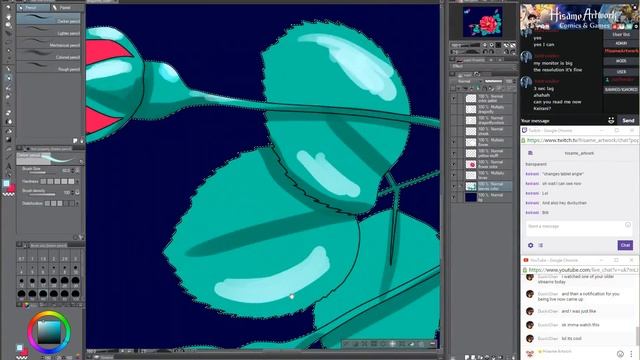Viewport: 640px width, 360px height.
Task: Select the Auto select wand tool
Action: (9, 51)
